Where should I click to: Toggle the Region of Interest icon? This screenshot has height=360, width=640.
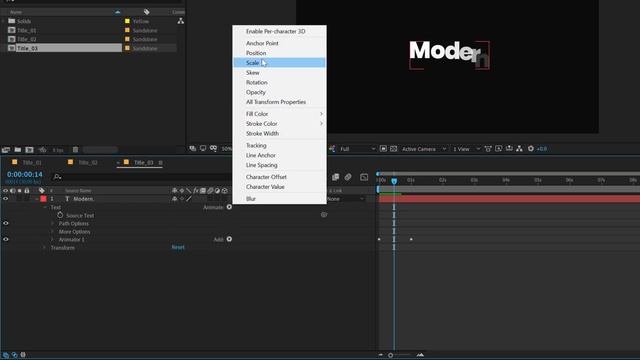point(383,149)
